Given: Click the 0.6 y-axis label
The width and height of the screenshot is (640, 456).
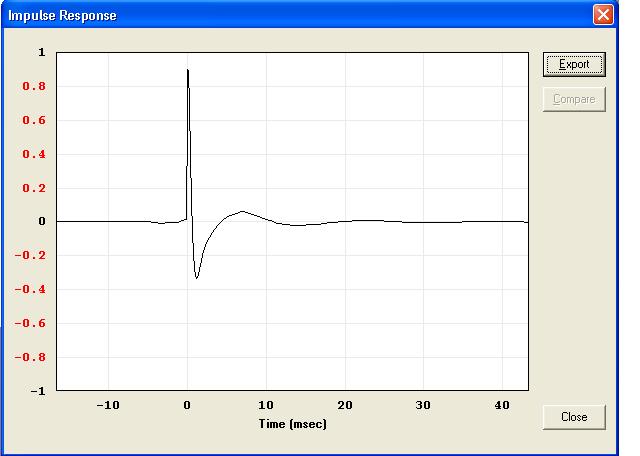Looking at the screenshot, I should [34, 120].
